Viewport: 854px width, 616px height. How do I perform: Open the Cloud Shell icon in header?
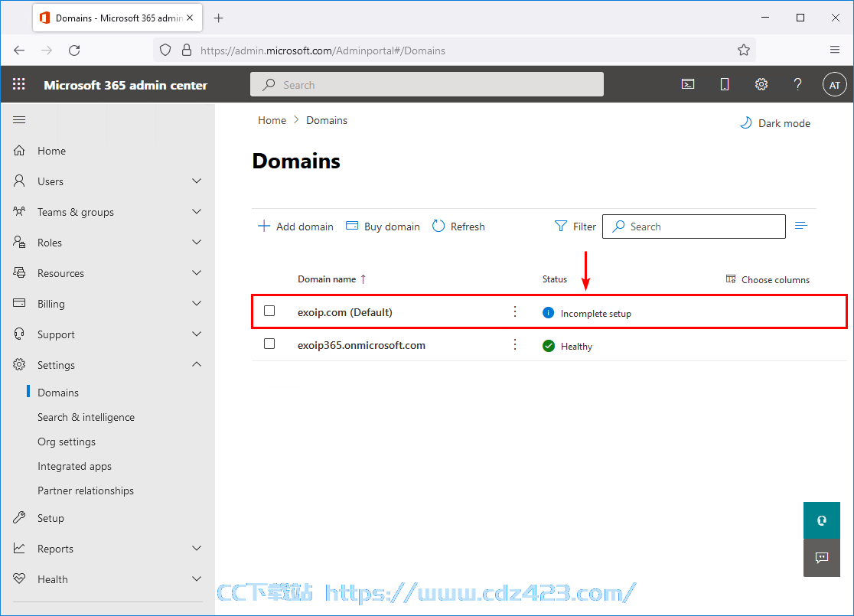tap(688, 84)
